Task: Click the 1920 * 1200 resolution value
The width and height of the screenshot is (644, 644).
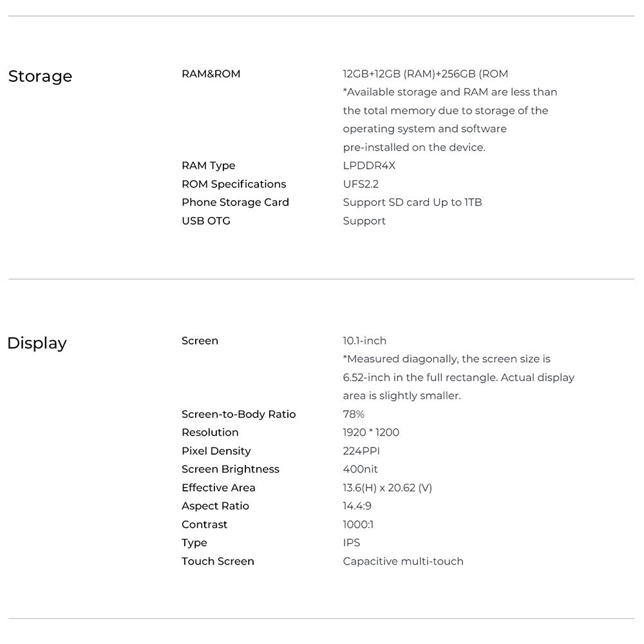Action: [x=371, y=432]
